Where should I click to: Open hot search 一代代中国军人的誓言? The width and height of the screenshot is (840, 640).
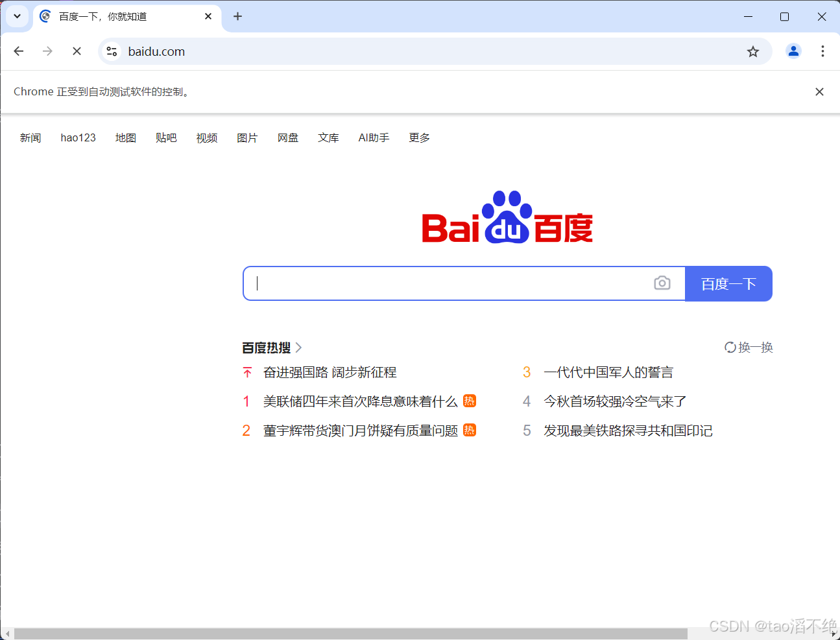point(608,373)
